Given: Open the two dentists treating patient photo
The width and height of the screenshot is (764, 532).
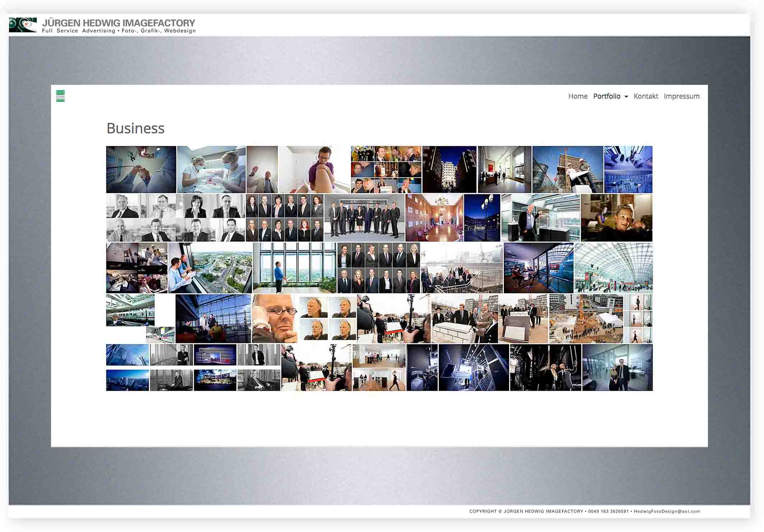Looking at the screenshot, I should (211, 169).
